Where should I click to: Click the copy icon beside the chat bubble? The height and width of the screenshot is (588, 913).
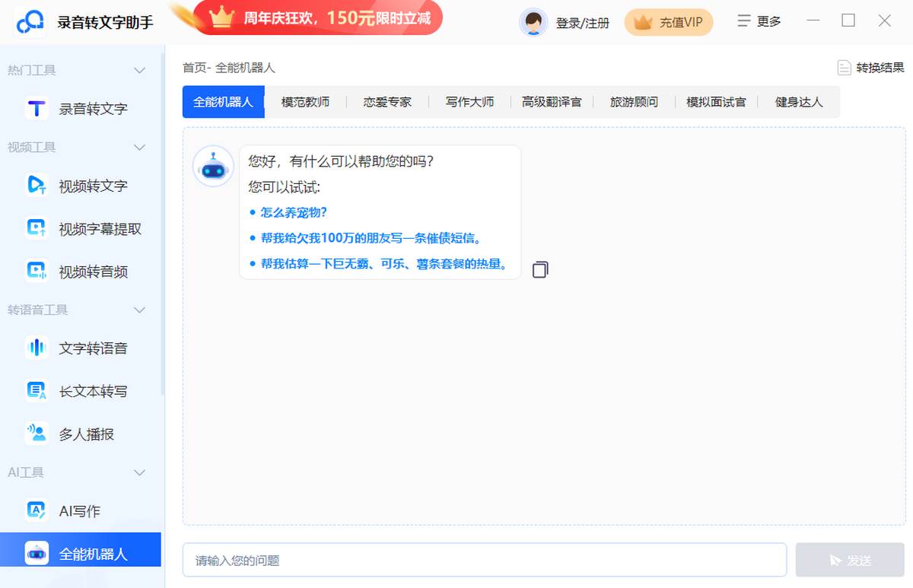(x=540, y=269)
